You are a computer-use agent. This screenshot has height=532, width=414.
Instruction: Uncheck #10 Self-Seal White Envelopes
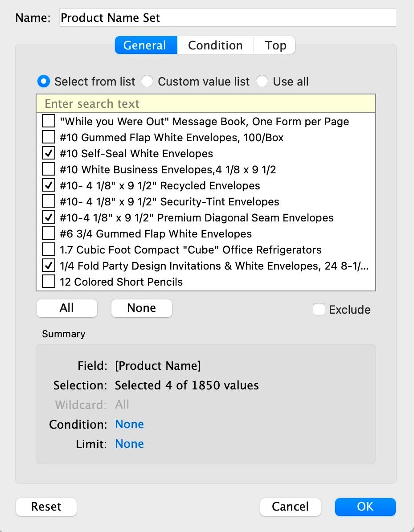[49, 153]
